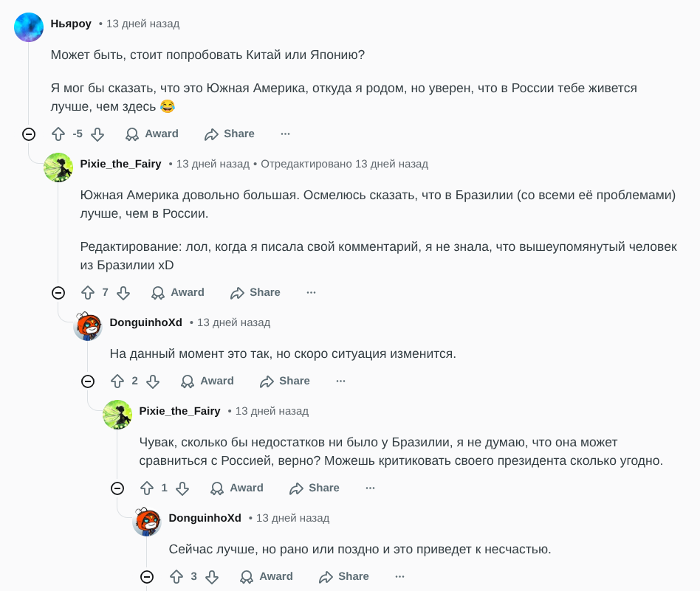Upvote DonguinhoXd's comment scored 3
The width and height of the screenshot is (700, 591).
pyautogui.click(x=176, y=576)
